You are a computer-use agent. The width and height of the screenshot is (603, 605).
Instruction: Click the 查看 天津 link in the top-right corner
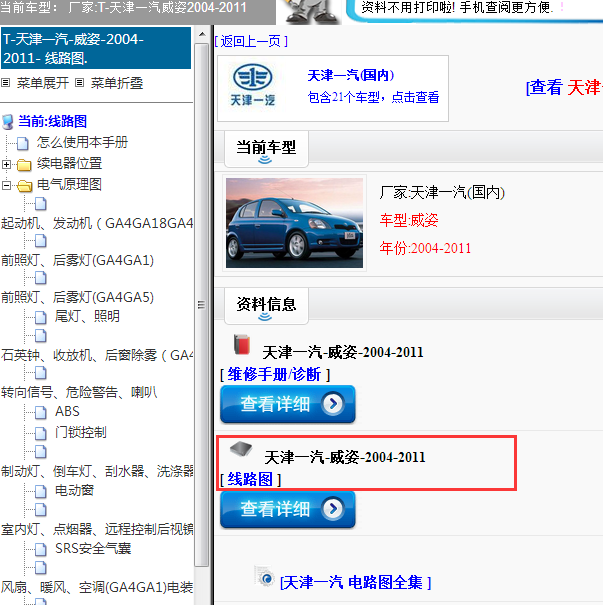[x=564, y=87]
